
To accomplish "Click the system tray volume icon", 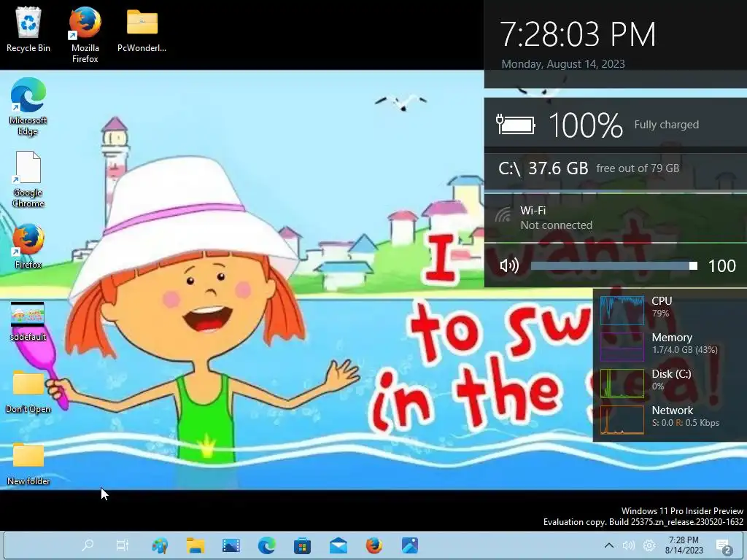I will tap(629, 545).
